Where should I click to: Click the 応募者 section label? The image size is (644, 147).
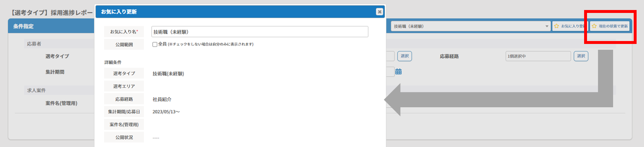34,44
